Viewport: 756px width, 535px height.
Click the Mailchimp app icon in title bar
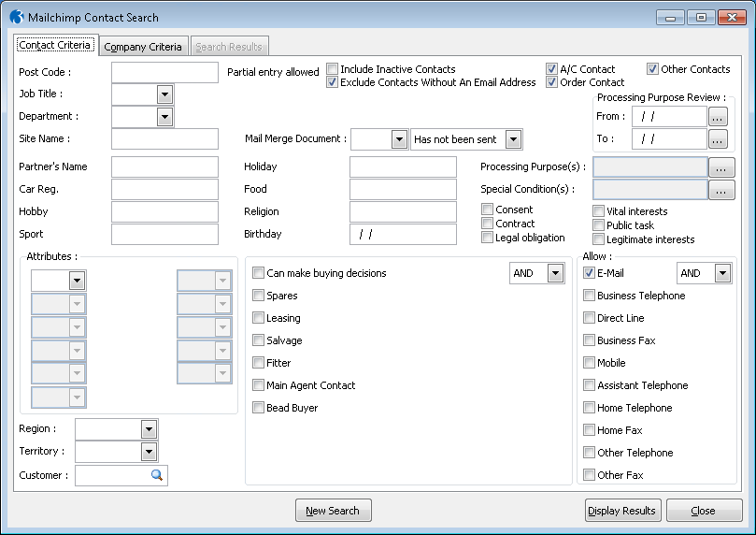pyautogui.click(x=16, y=17)
